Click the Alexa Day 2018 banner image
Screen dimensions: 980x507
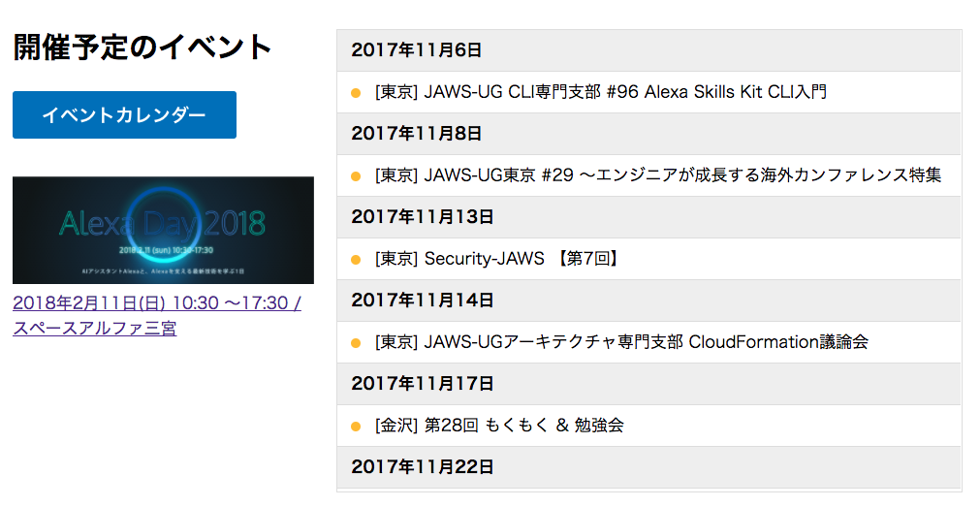[163, 230]
